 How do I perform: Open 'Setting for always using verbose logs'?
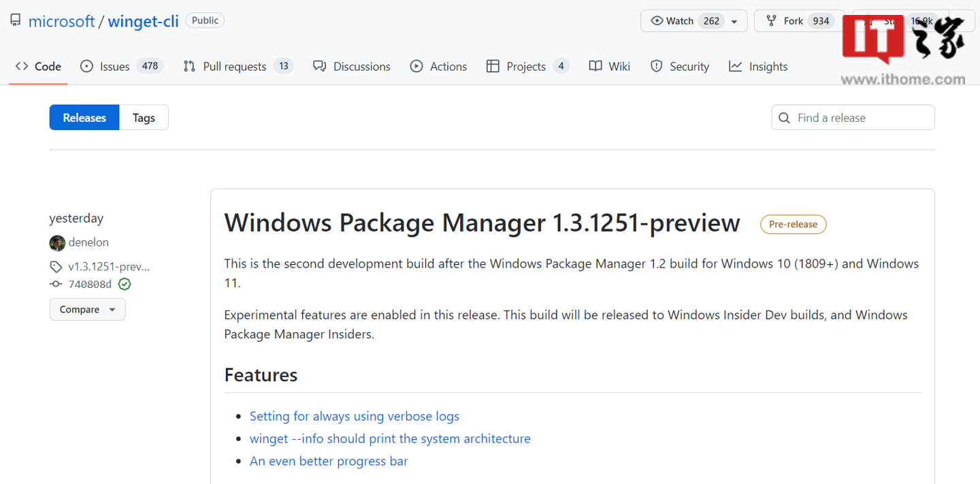[354, 416]
